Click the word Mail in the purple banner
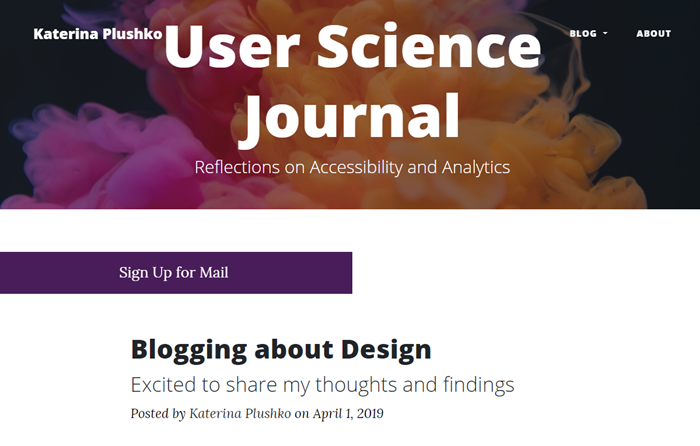Screen dimensions: 700x446 pos(214,272)
